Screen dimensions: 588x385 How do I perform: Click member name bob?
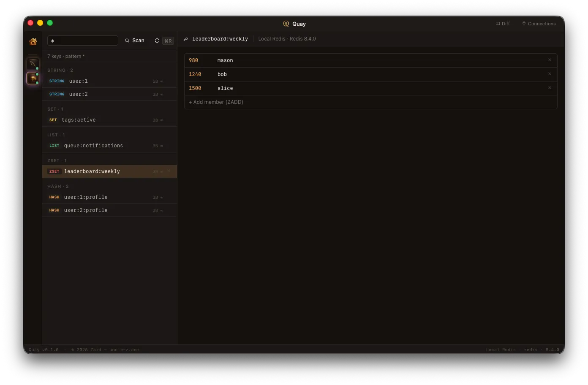(x=222, y=74)
